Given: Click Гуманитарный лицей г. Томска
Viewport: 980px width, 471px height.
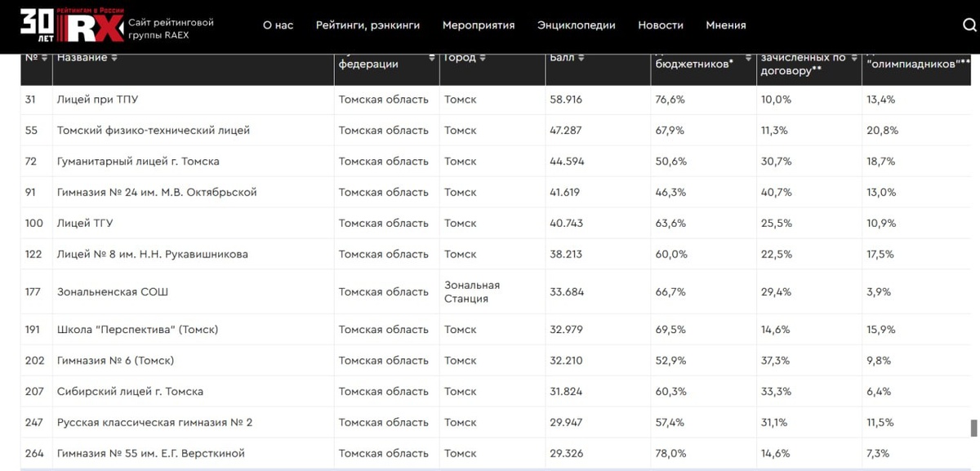Looking at the screenshot, I should 138,162.
